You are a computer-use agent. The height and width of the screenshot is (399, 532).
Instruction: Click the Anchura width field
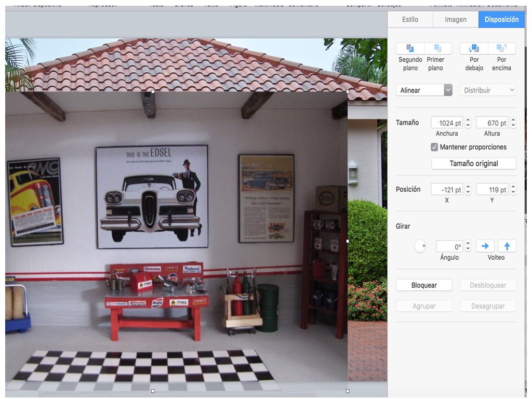447,123
